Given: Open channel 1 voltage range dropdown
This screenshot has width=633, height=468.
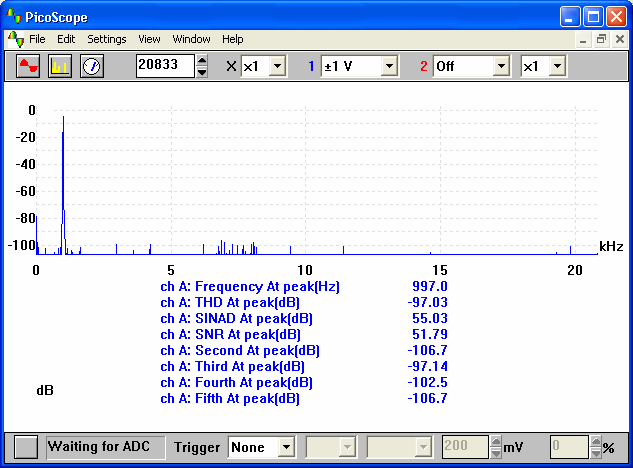Looking at the screenshot, I should tap(389, 66).
